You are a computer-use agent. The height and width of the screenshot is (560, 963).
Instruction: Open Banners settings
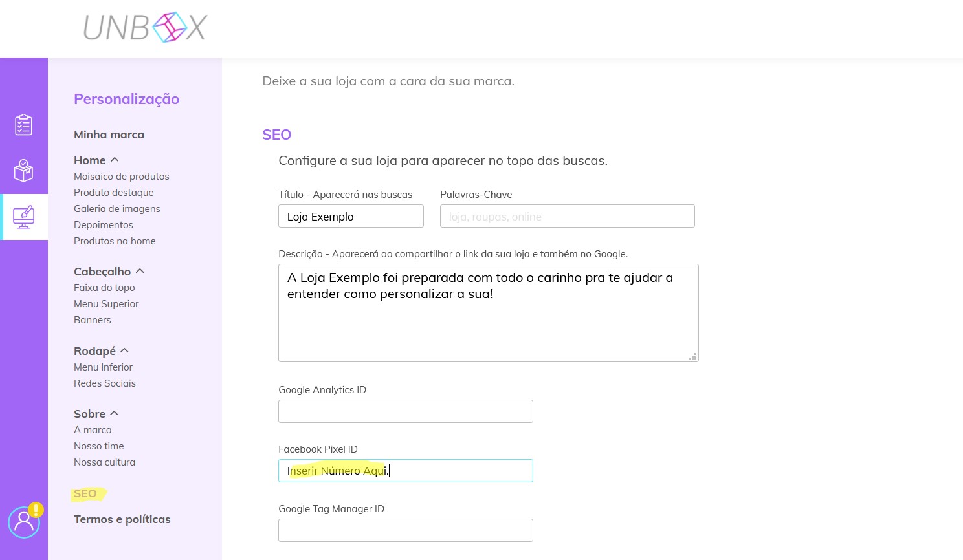click(93, 320)
